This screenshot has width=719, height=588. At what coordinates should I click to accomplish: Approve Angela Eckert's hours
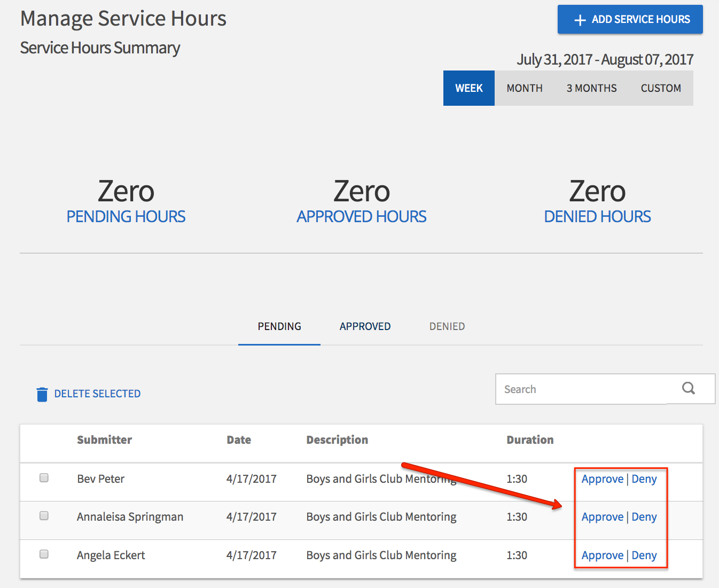tap(603, 555)
